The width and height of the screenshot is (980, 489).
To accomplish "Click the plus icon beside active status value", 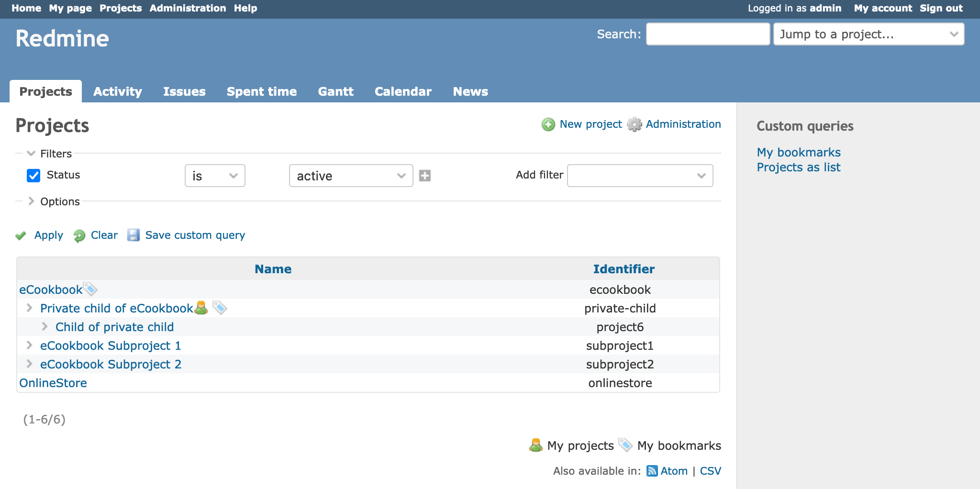I will tap(424, 176).
